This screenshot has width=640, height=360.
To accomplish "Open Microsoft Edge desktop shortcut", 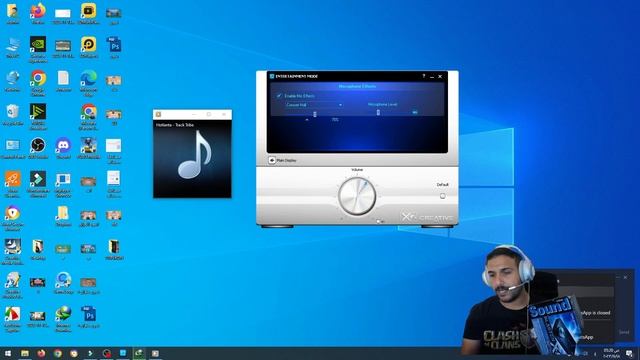I will [89, 83].
